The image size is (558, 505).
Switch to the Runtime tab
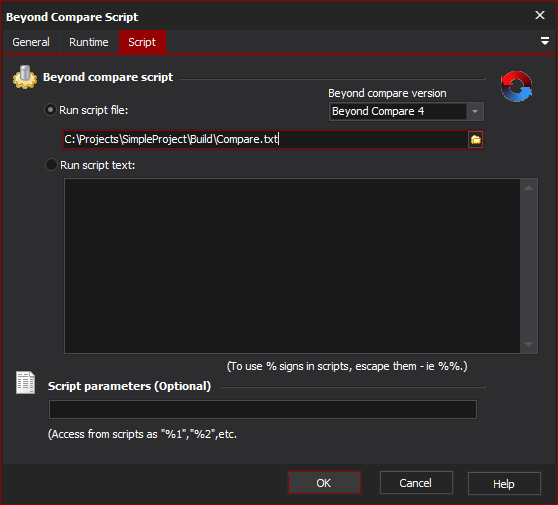click(x=89, y=42)
